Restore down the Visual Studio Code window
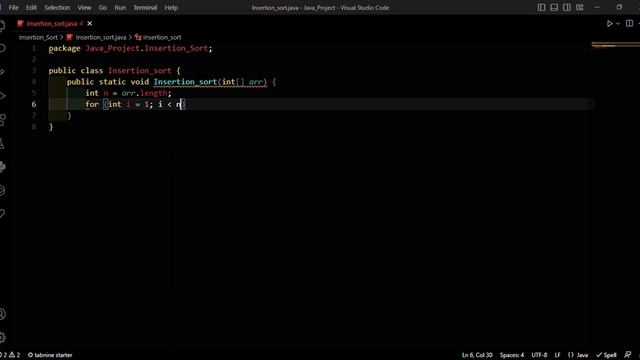This screenshot has width=640, height=360. (619, 7)
